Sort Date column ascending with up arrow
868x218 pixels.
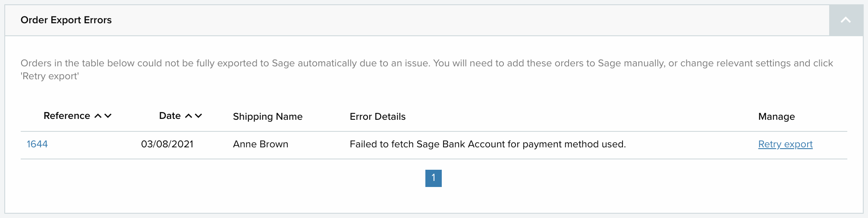189,116
